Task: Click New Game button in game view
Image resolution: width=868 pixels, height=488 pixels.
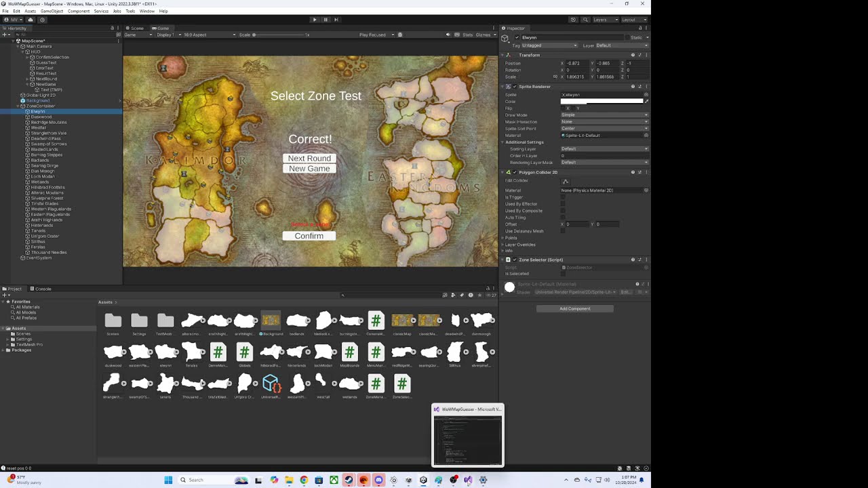Action: click(309, 169)
